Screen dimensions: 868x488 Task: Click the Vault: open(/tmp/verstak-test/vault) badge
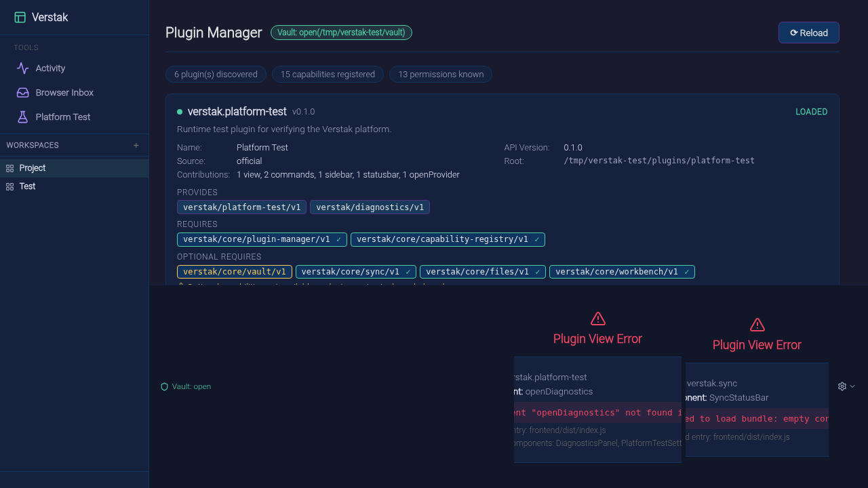coord(342,33)
